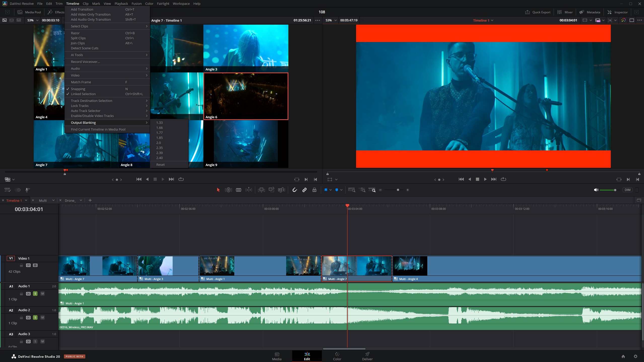
Task: Stop playback in timeline viewer
Action: 477,179
